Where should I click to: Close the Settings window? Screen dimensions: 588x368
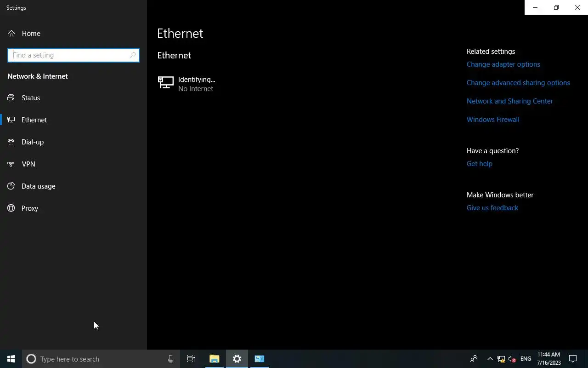pyautogui.click(x=577, y=7)
